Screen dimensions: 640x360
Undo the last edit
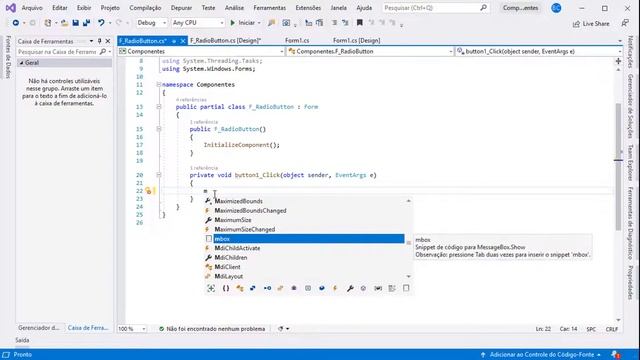[x=101, y=23]
